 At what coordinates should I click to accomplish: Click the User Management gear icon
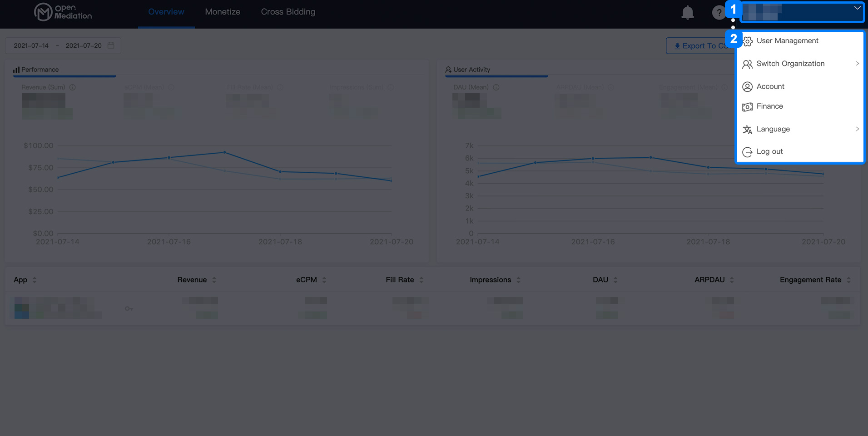748,41
